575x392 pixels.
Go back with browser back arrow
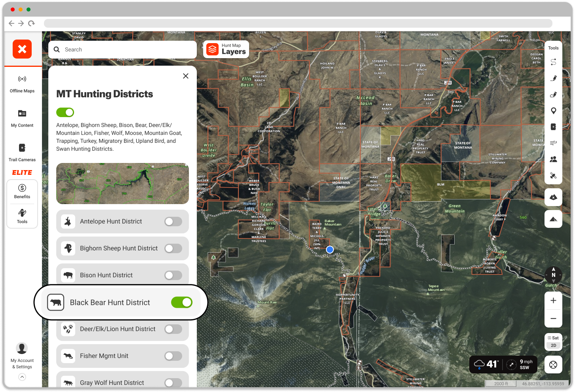coord(11,23)
